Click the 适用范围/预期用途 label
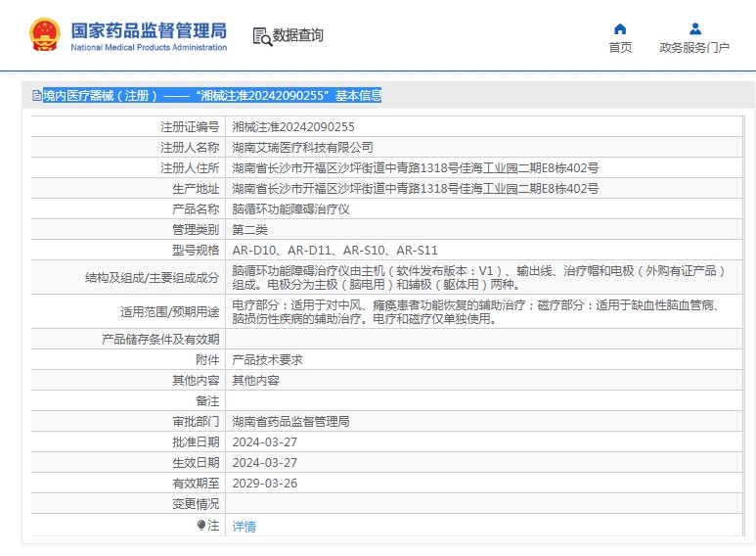Image resolution: width=756 pixels, height=556 pixels. tap(170, 312)
